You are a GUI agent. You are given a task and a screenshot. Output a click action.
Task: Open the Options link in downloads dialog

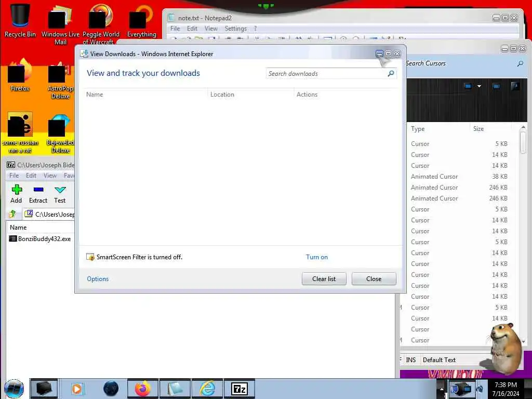coord(98,279)
